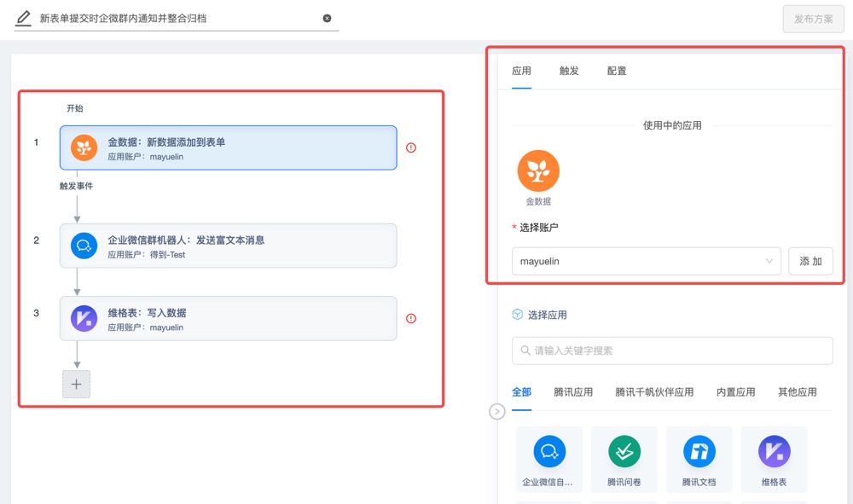Image resolution: width=853 pixels, height=504 pixels.
Task: Select the 金数据 trigger step in the flow
Action: [226, 147]
